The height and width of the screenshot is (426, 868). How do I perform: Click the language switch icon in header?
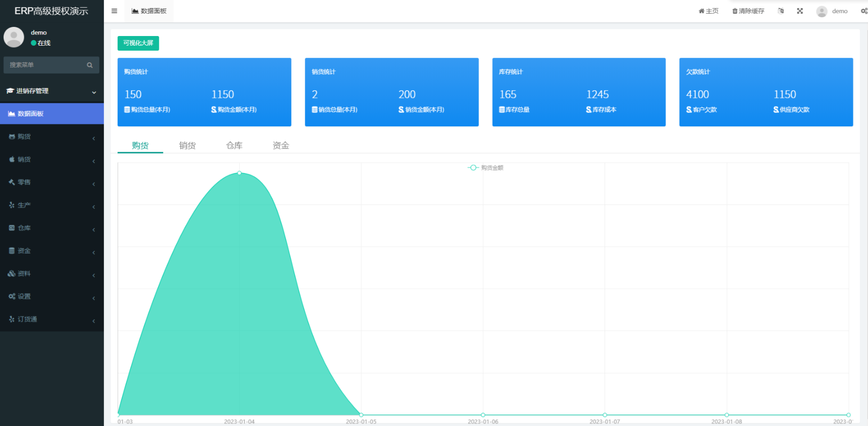point(781,11)
